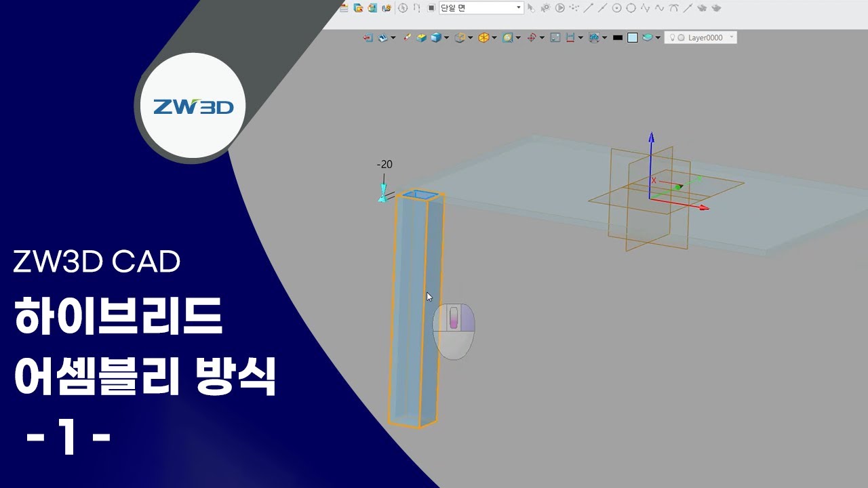This screenshot has width=868, height=488.
Task: Click the scattered points filter icon
Action: (x=574, y=8)
